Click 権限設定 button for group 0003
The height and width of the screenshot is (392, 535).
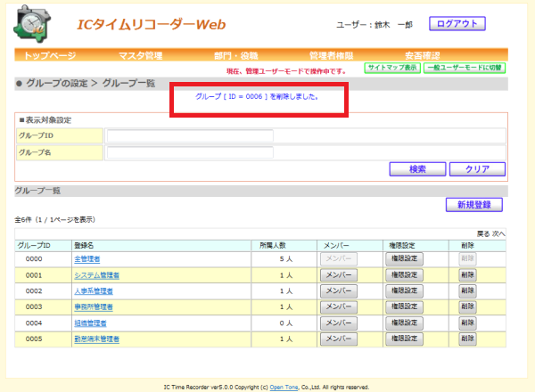coord(404,307)
